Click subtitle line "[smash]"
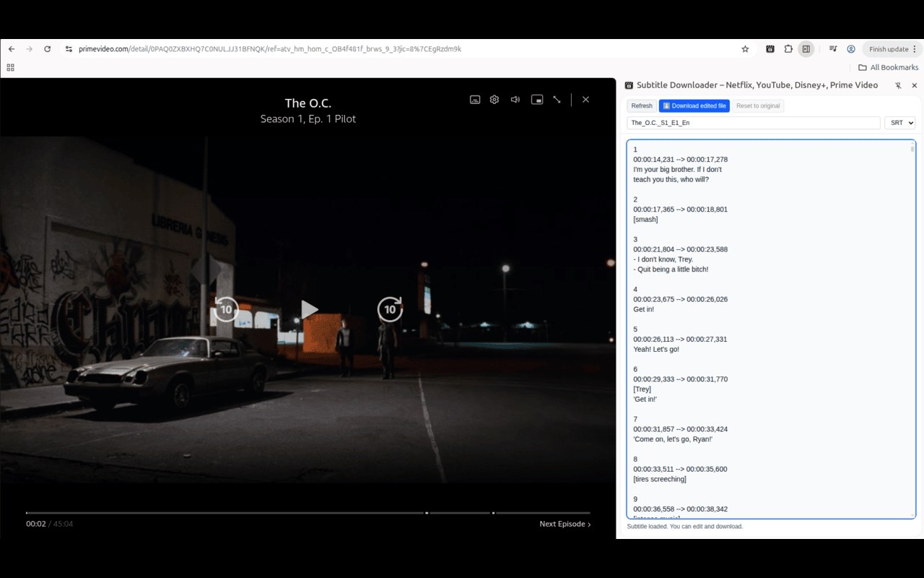This screenshot has height=578, width=924. [x=645, y=220]
